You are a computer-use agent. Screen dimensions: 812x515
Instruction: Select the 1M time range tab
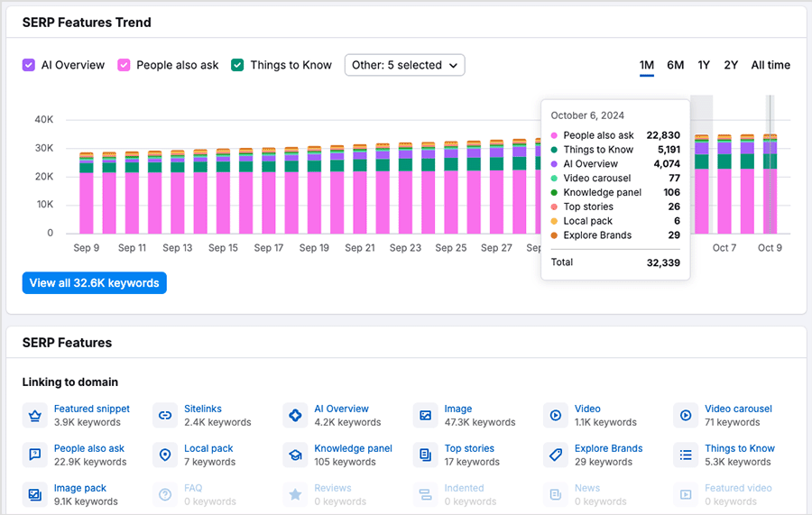646,65
